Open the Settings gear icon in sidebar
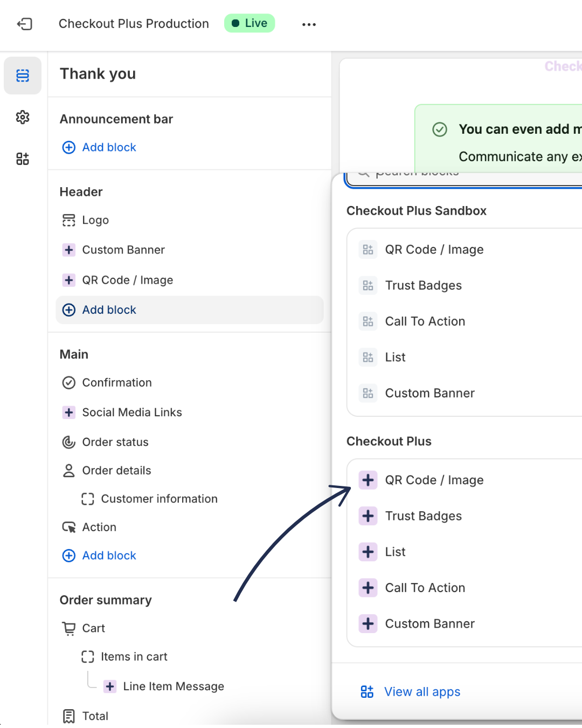582x728 pixels. coord(23,117)
